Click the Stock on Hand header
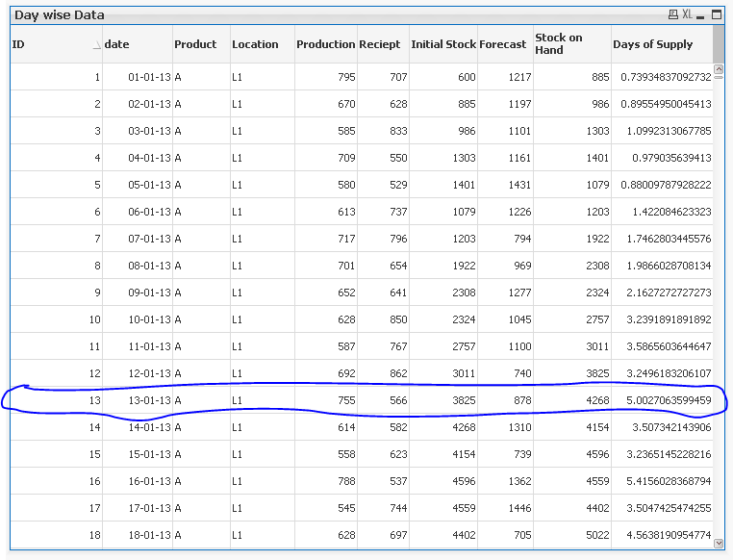 coord(559,44)
